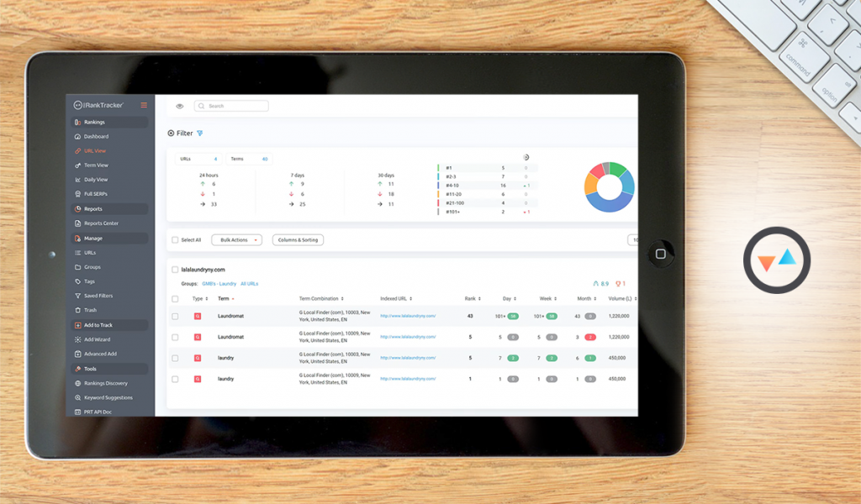This screenshot has width=861, height=504.
Task: Open Full SERPs in the sidebar
Action: point(95,194)
